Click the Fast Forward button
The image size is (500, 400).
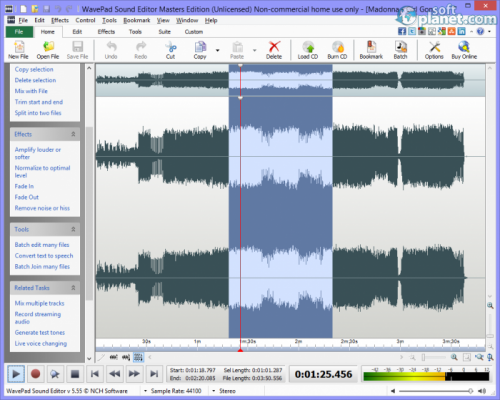coord(134,374)
